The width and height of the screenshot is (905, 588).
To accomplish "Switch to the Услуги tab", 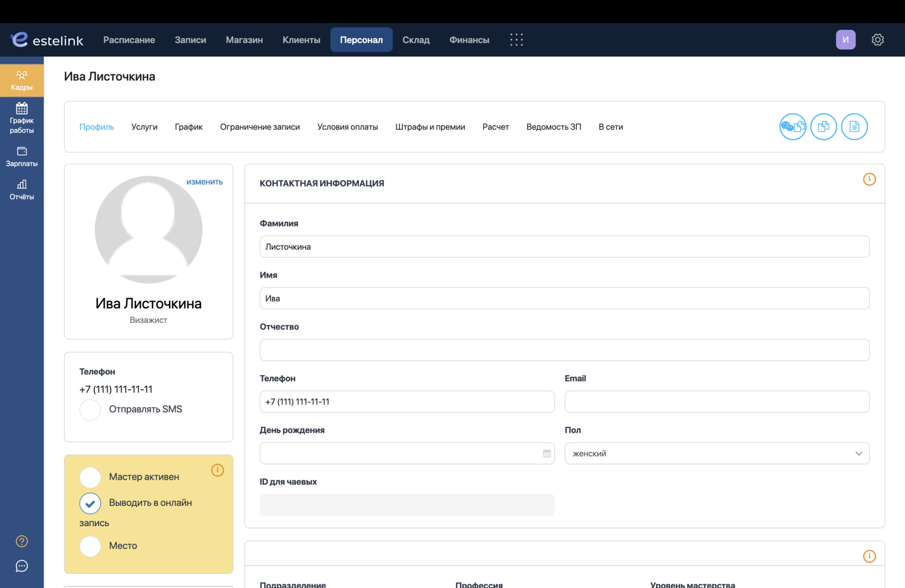I will click(144, 127).
